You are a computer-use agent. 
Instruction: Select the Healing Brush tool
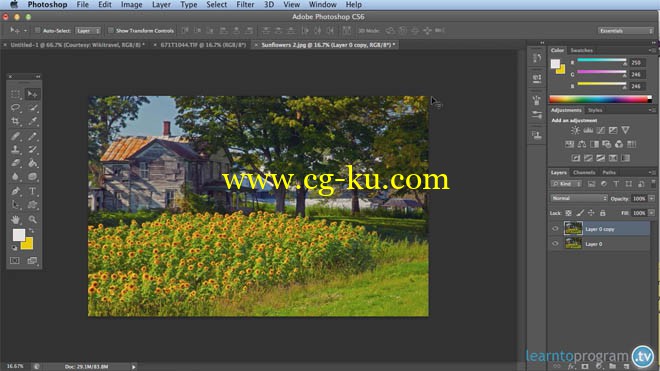(16, 136)
